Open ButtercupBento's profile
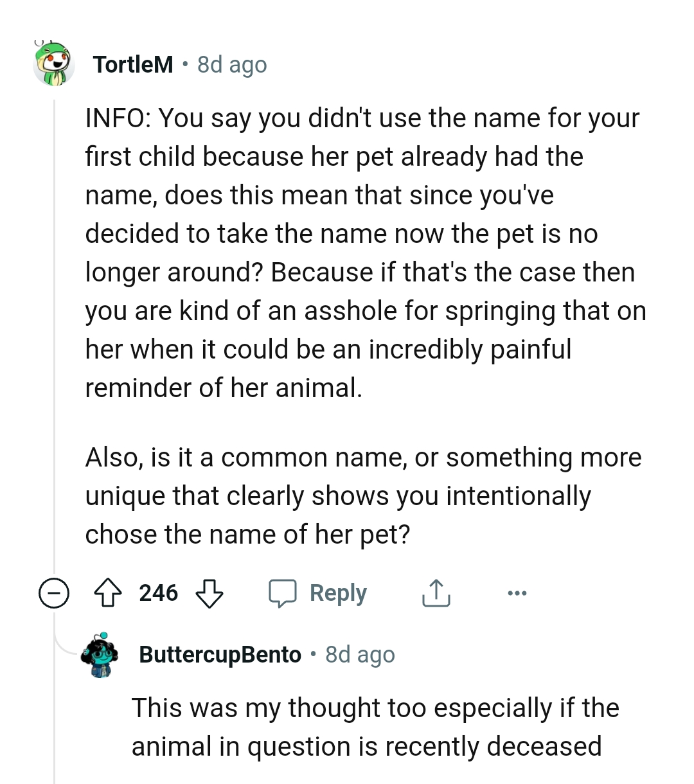Viewport: 694px width, 784px height. 219,654
